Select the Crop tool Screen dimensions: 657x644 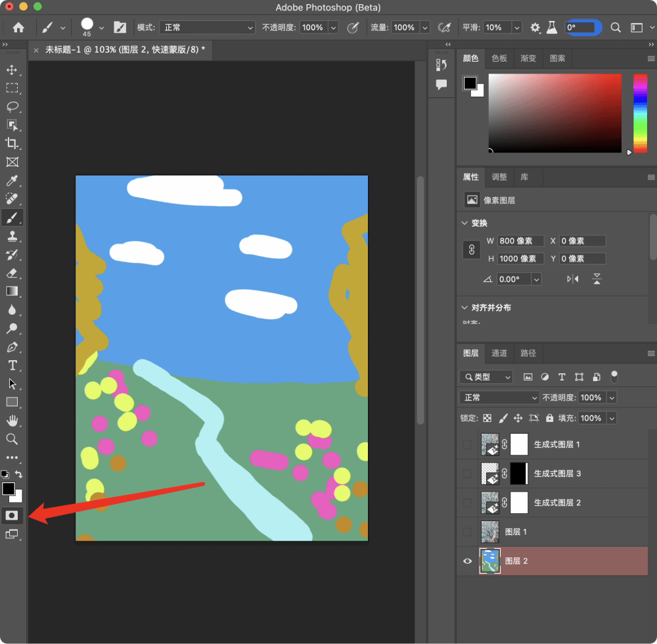pos(12,144)
